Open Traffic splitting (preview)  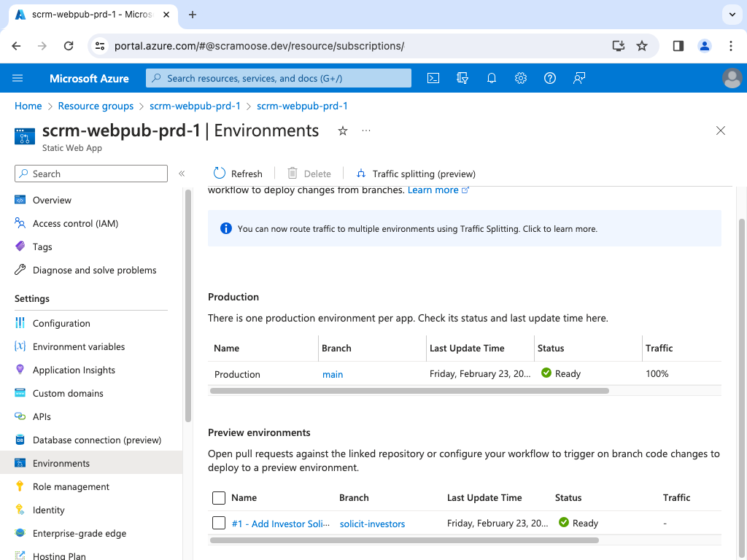(x=415, y=174)
